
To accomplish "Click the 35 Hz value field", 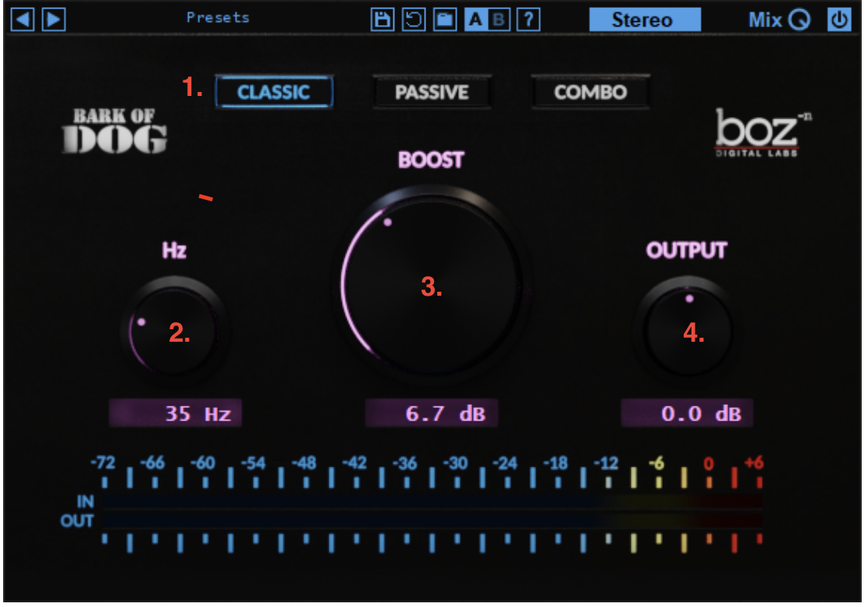I will (175, 413).
